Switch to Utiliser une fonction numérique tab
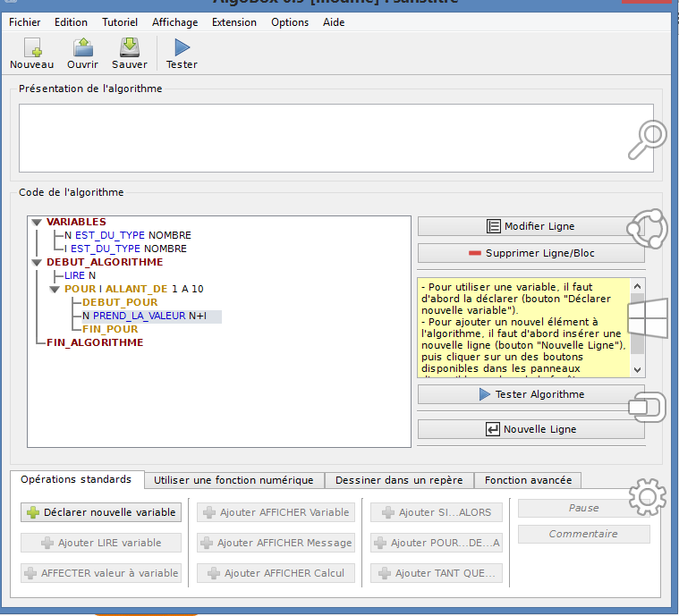679x616 pixels. coord(233,480)
